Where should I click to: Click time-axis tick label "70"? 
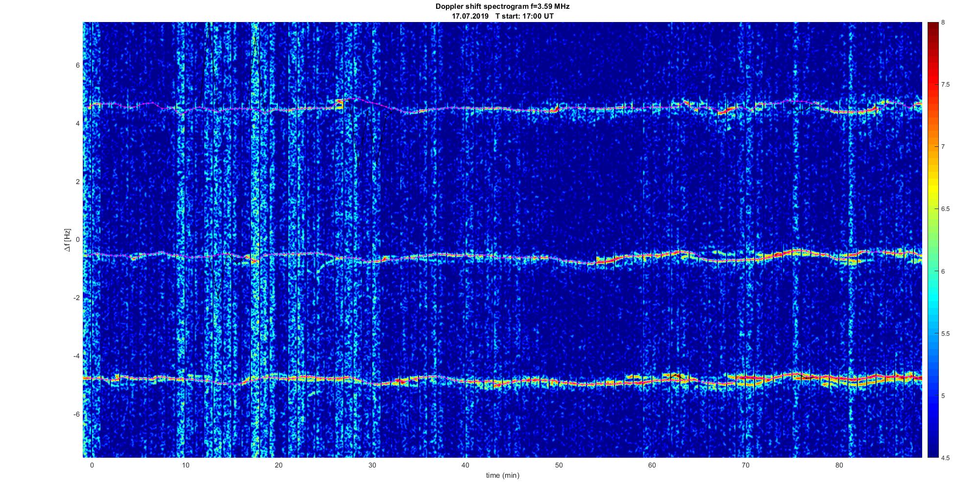pos(746,466)
